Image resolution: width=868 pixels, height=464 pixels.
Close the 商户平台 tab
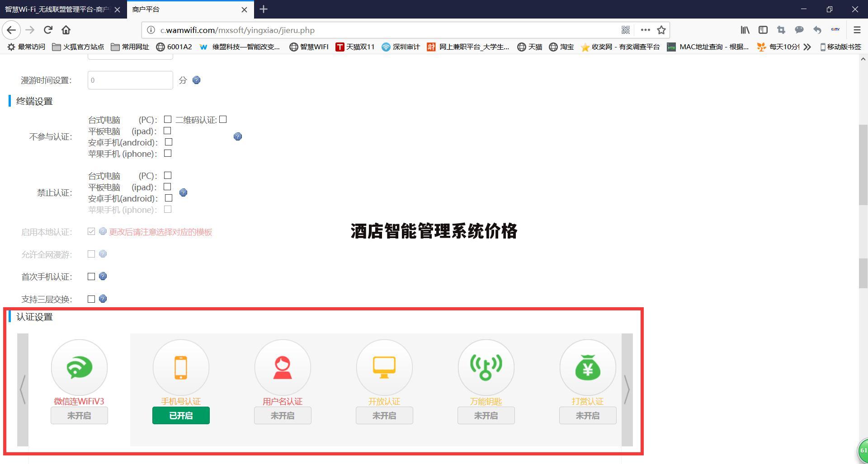click(x=245, y=9)
